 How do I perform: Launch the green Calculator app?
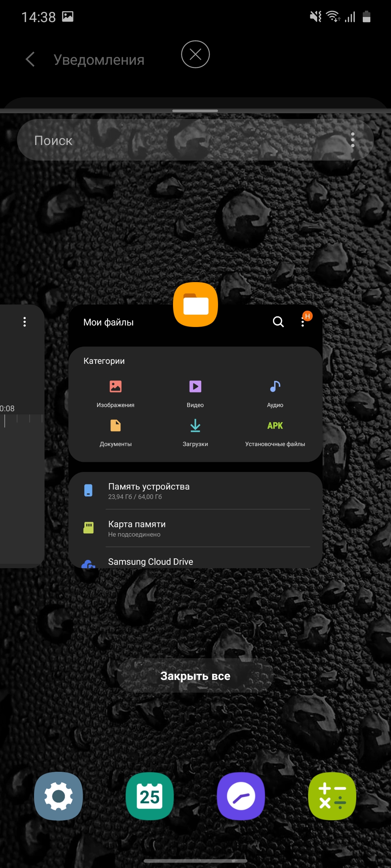332,796
